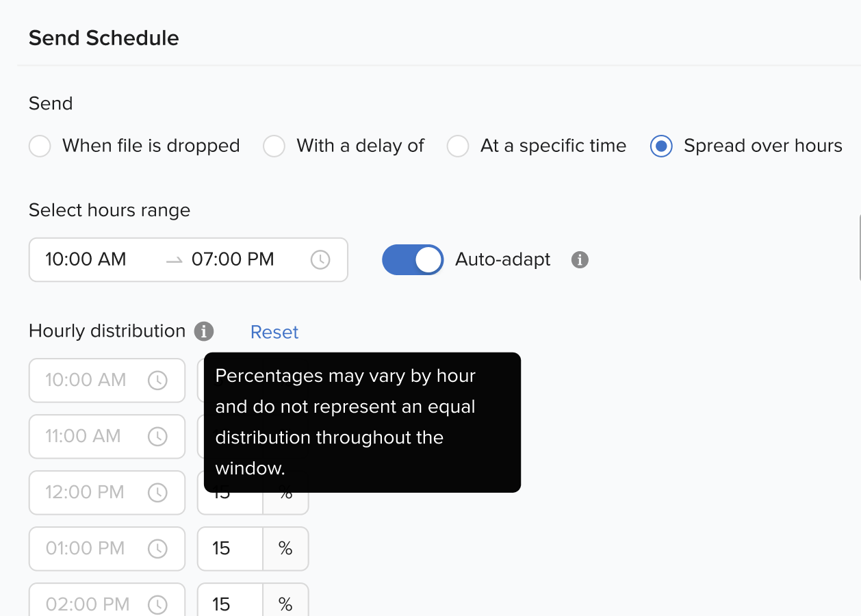
Task: Reset the hourly distribution
Action: point(274,333)
